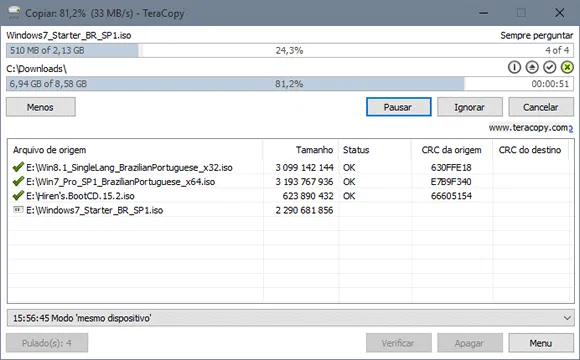
Task: Click the C:\Downloads\ destination path
Action: coord(37,69)
